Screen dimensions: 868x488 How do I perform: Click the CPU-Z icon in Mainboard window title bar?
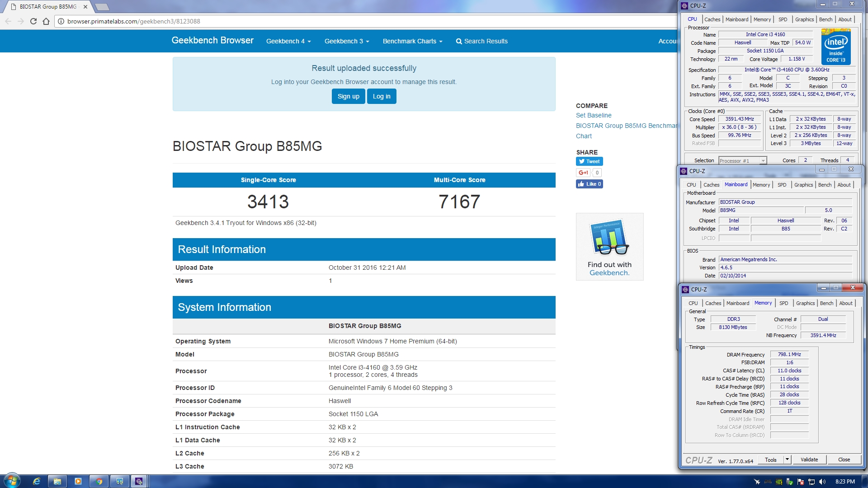[x=684, y=171]
